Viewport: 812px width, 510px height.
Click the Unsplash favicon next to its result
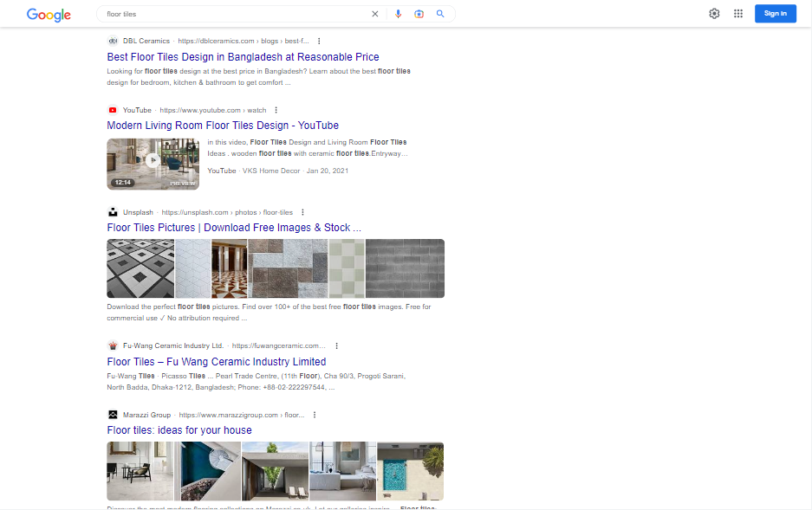tap(113, 212)
